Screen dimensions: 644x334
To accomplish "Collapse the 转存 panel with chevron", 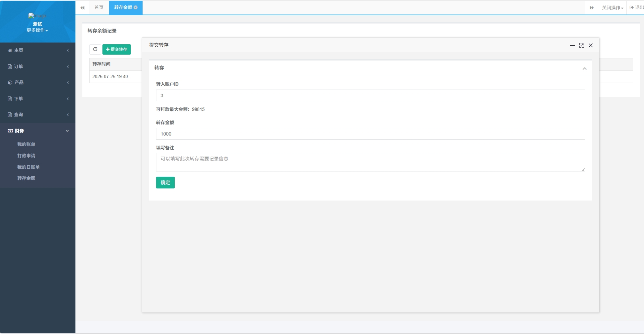I will pos(584,68).
